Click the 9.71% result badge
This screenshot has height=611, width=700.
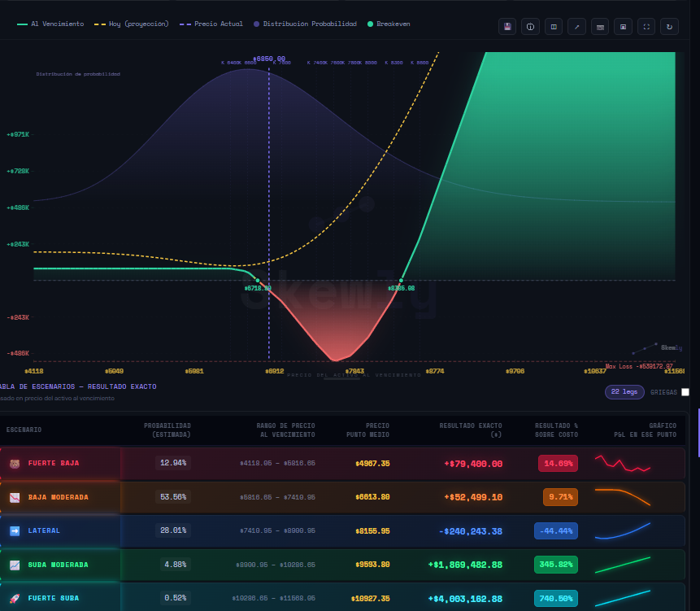(x=560, y=497)
